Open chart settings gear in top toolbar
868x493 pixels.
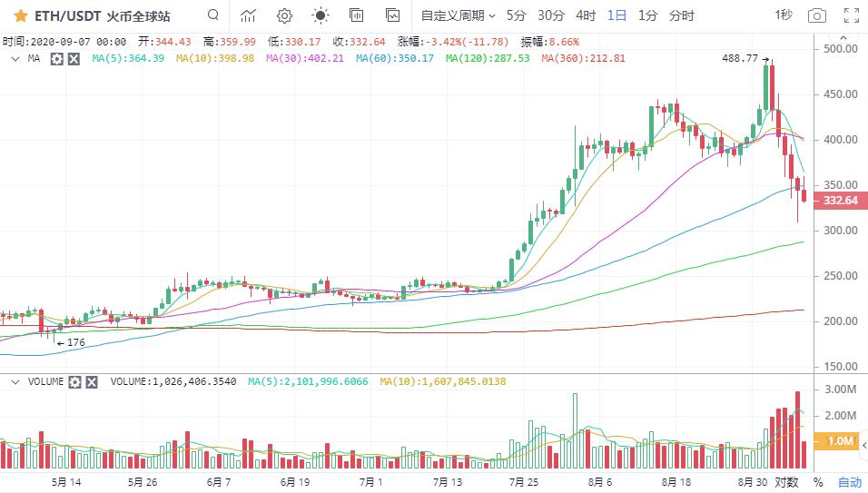284,15
